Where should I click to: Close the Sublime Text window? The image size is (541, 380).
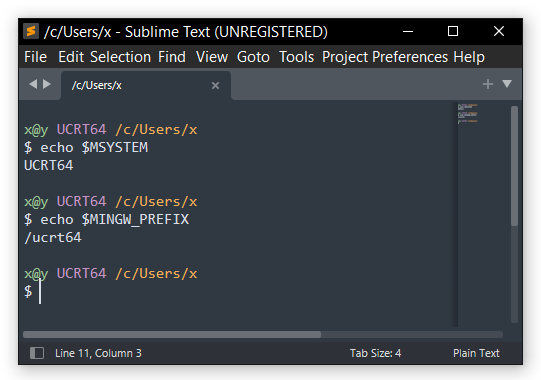499,31
